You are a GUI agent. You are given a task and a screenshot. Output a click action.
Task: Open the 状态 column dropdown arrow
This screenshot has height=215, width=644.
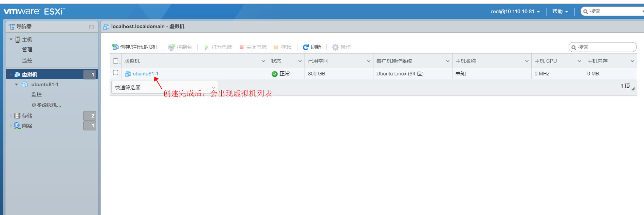300,61
